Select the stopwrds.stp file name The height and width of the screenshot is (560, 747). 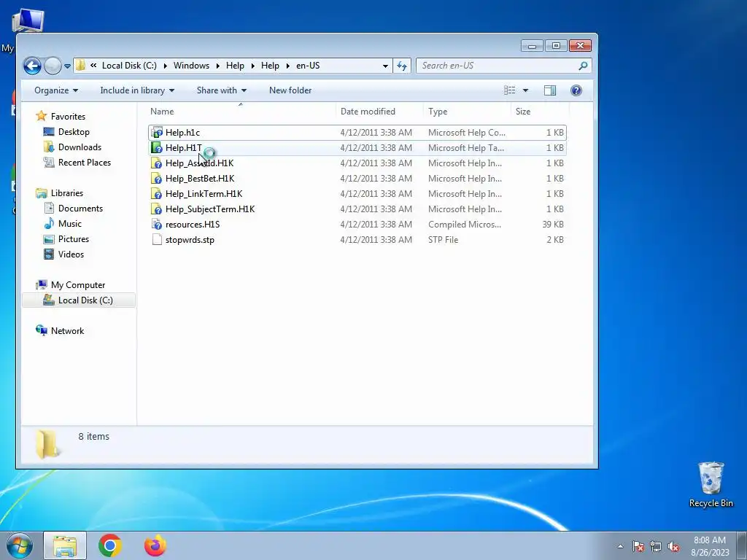coord(190,239)
